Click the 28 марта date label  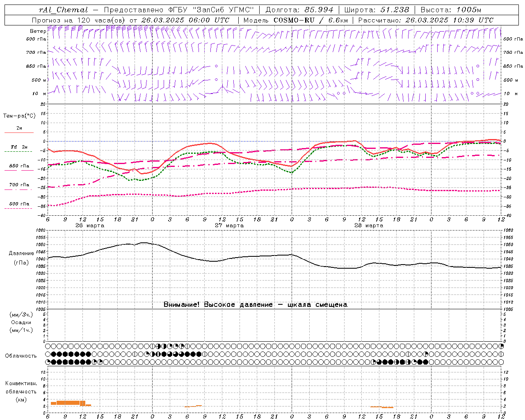click(x=369, y=226)
